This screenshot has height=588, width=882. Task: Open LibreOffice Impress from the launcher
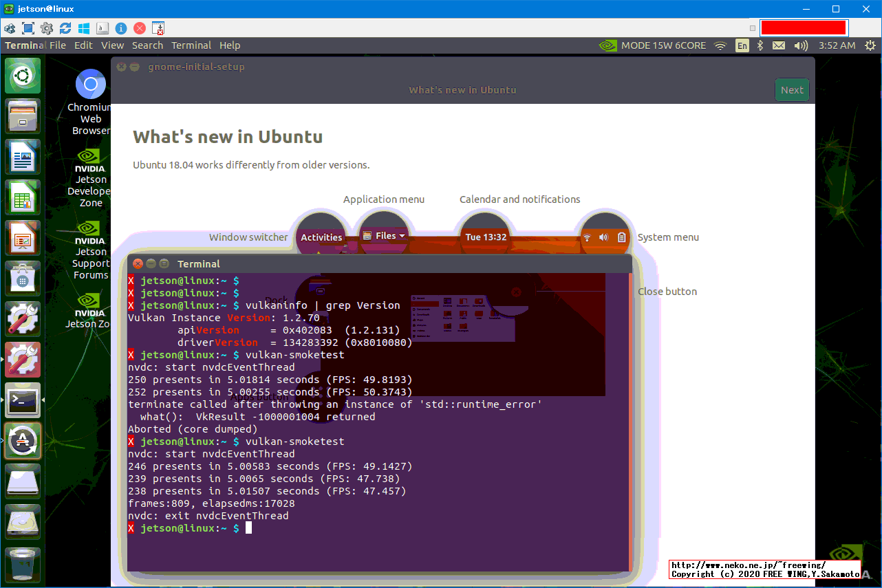(x=23, y=238)
